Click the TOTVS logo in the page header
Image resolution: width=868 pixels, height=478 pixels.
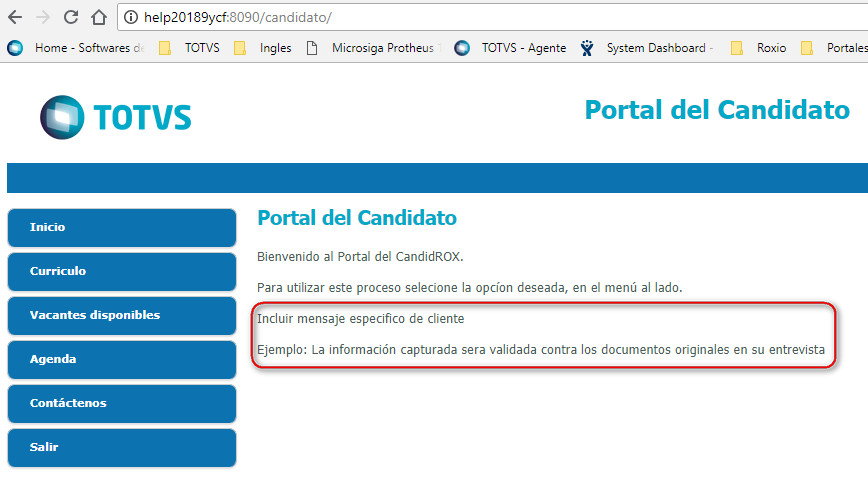pyautogui.click(x=116, y=117)
